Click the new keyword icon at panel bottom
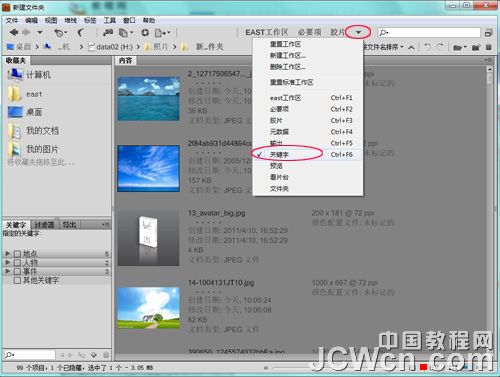 click(94, 355)
